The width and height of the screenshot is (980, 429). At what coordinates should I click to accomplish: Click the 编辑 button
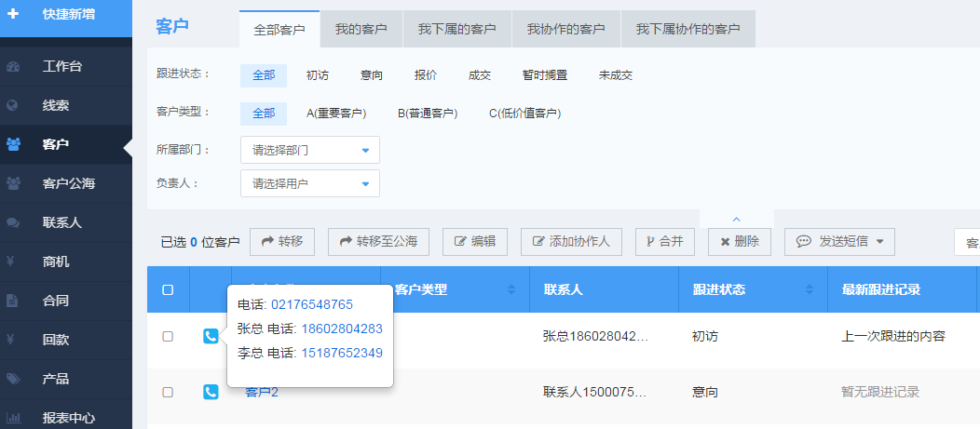(x=475, y=242)
